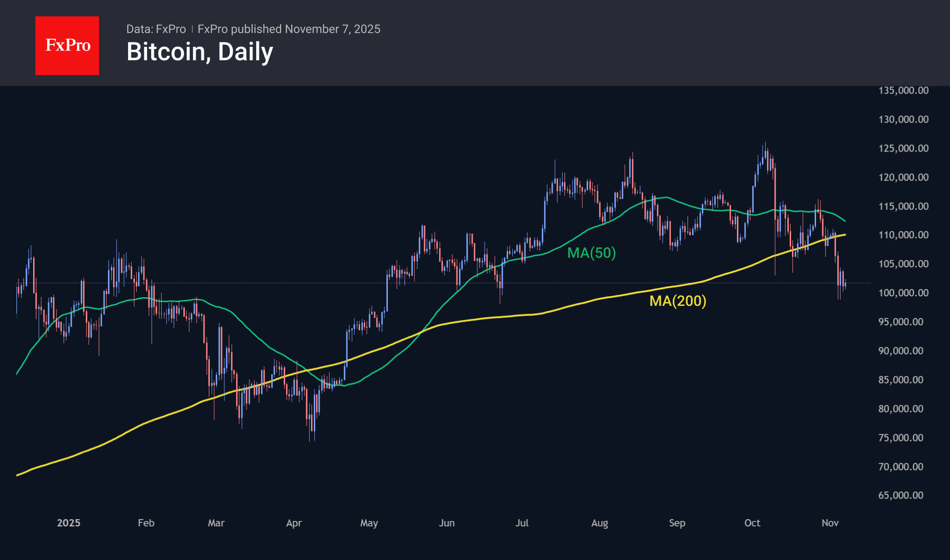Click the "Data: FxPro" source text
Viewport: 950px width, 560px height.
[156, 29]
